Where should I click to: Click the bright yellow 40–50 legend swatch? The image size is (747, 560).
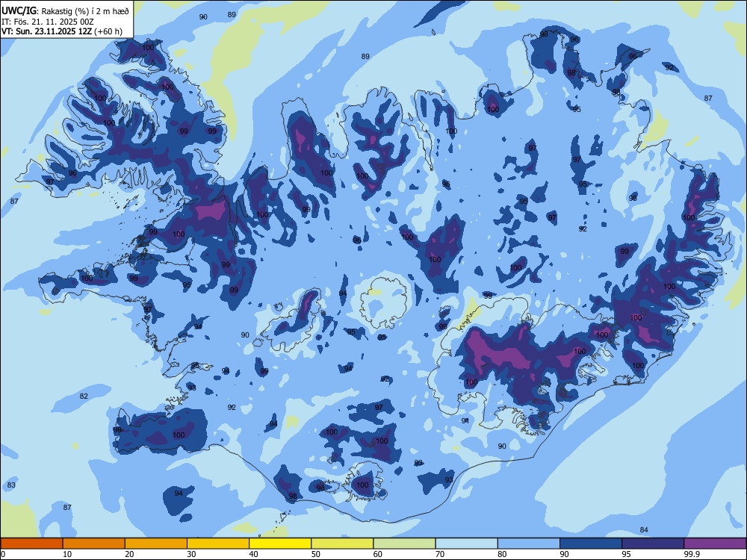click(280, 544)
